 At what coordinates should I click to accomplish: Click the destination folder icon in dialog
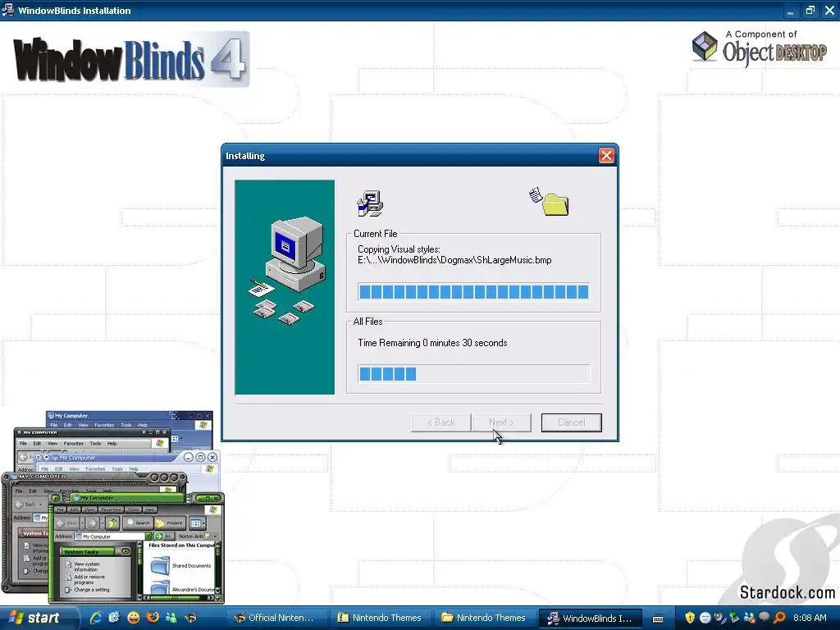[549, 202]
